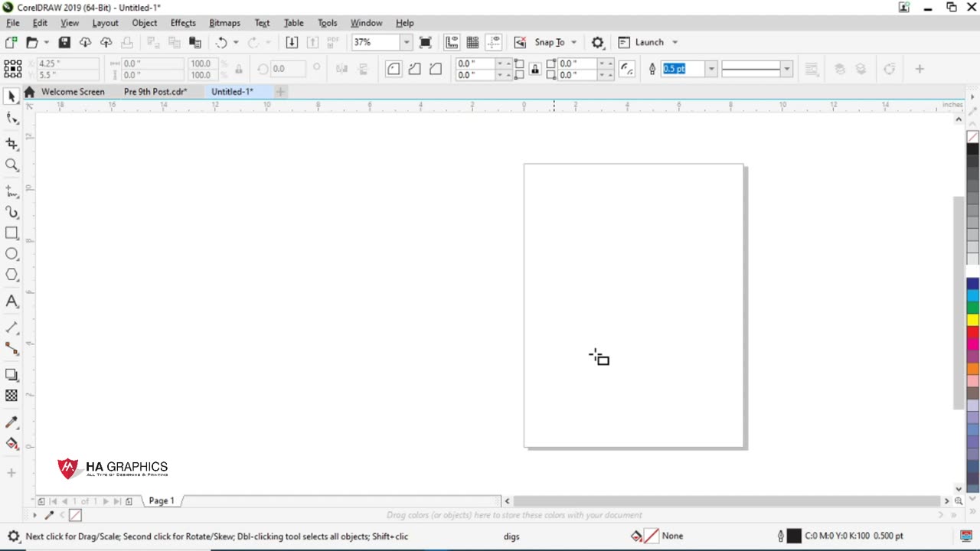Select the Text tool
This screenshot has width=980, height=551.
11,302
